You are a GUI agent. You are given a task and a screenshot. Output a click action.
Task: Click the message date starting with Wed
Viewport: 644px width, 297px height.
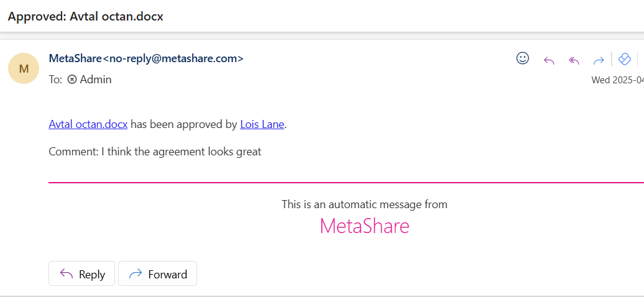[x=617, y=80]
